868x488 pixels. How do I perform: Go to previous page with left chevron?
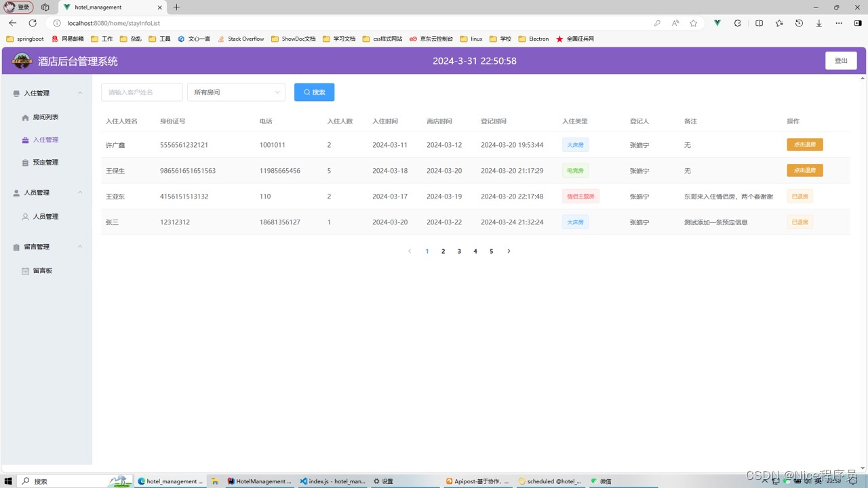point(410,251)
